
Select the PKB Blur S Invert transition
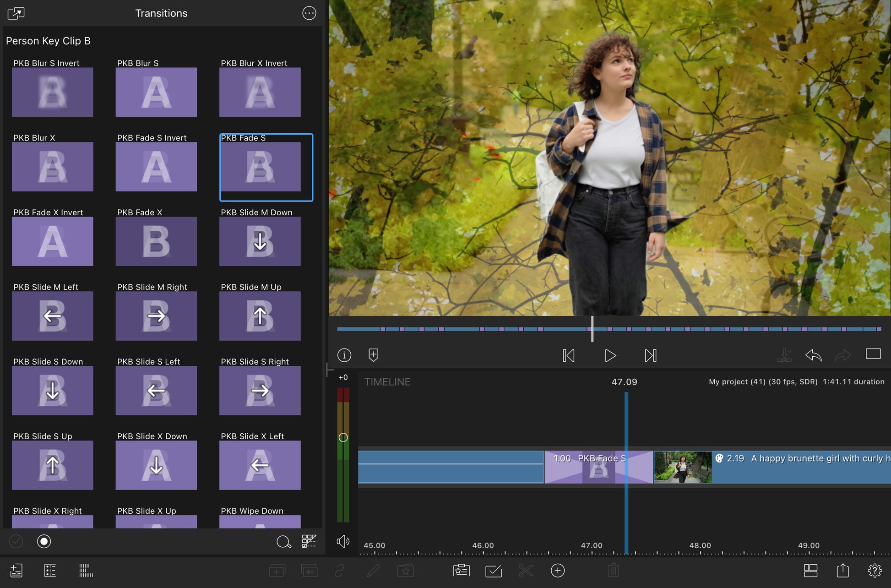pos(52,92)
